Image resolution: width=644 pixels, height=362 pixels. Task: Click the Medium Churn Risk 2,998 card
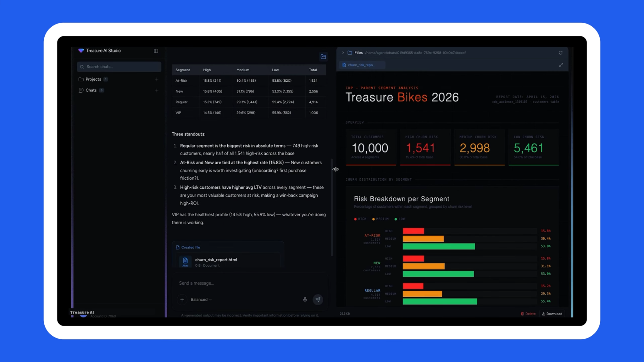pos(480,147)
